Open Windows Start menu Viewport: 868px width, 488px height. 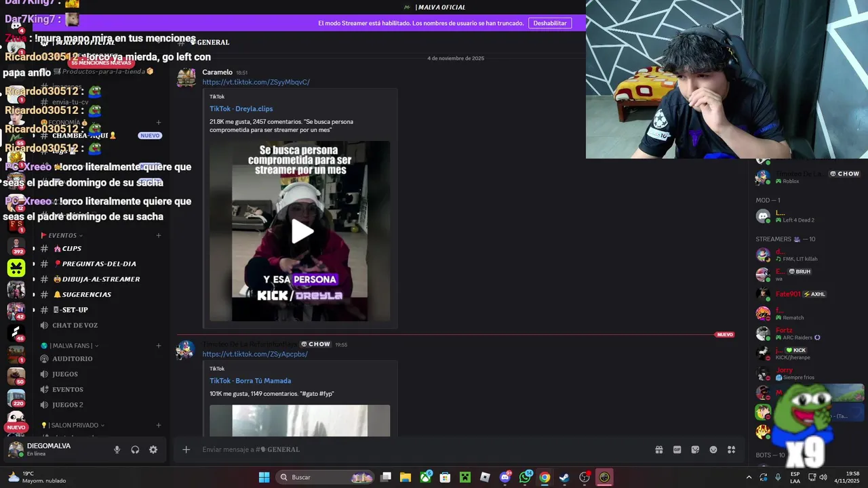point(264,477)
